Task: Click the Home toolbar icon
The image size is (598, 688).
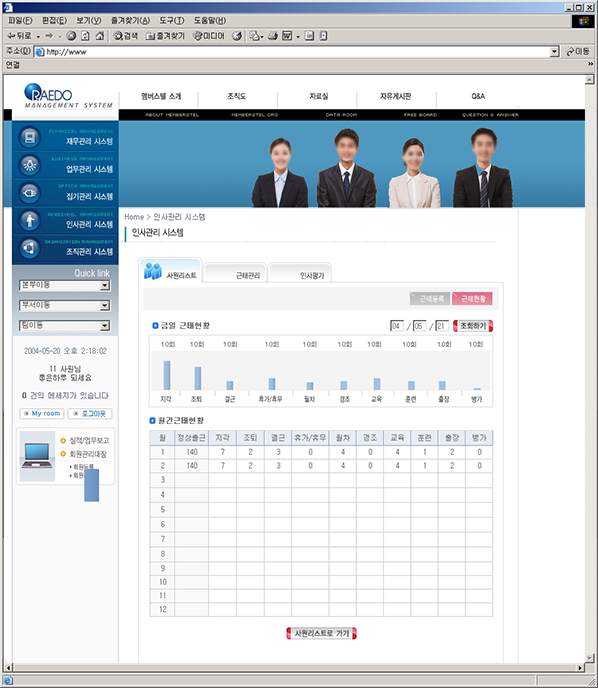Action: pyautogui.click(x=100, y=36)
